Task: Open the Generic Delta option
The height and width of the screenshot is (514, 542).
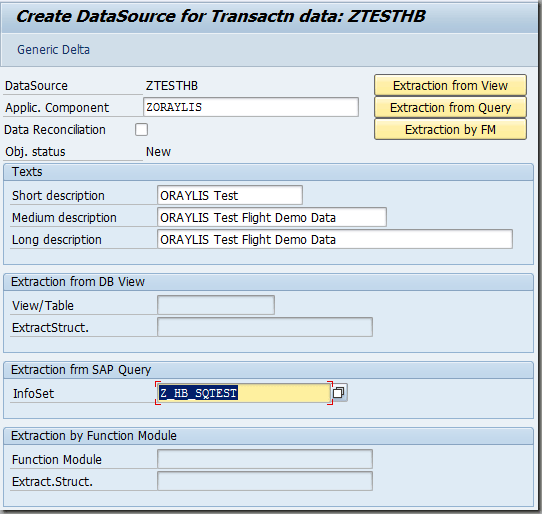Action: (54, 50)
